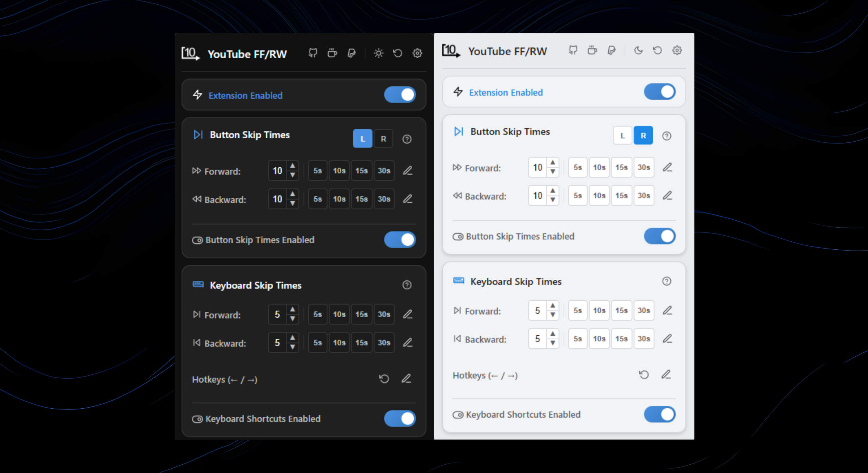
Task: Click coffee cup donate icon in light panel
Action: click(592, 50)
